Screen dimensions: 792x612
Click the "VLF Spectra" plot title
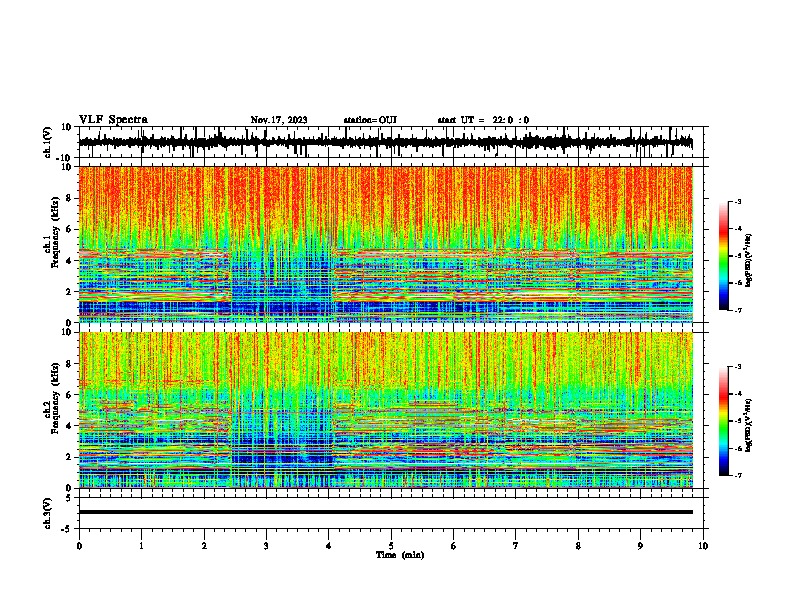113,120
